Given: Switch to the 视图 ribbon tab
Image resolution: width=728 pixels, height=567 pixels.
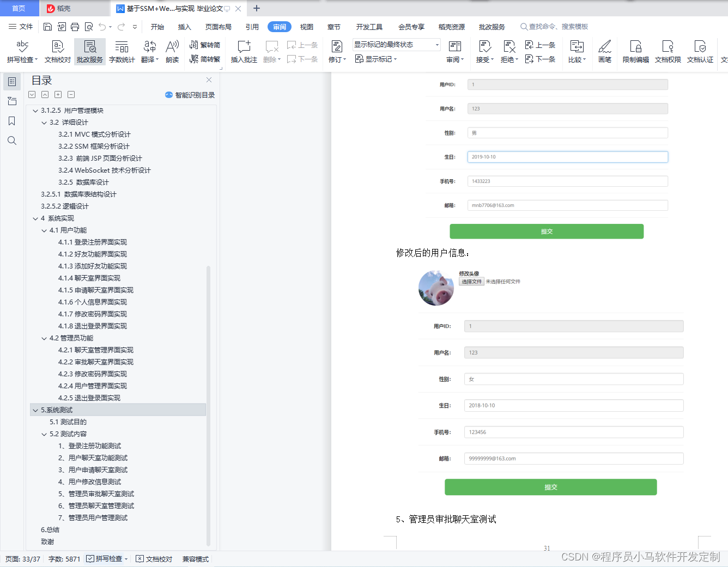Looking at the screenshot, I should 306,26.
